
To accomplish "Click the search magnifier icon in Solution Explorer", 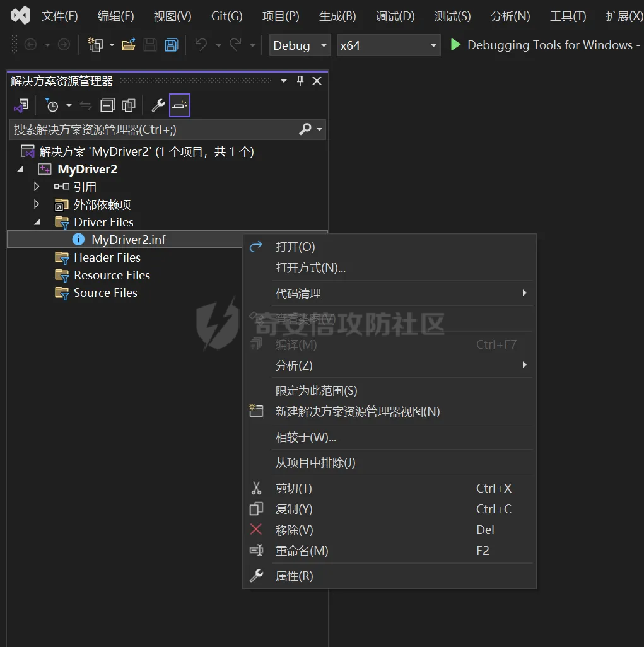I will pos(305,129).
